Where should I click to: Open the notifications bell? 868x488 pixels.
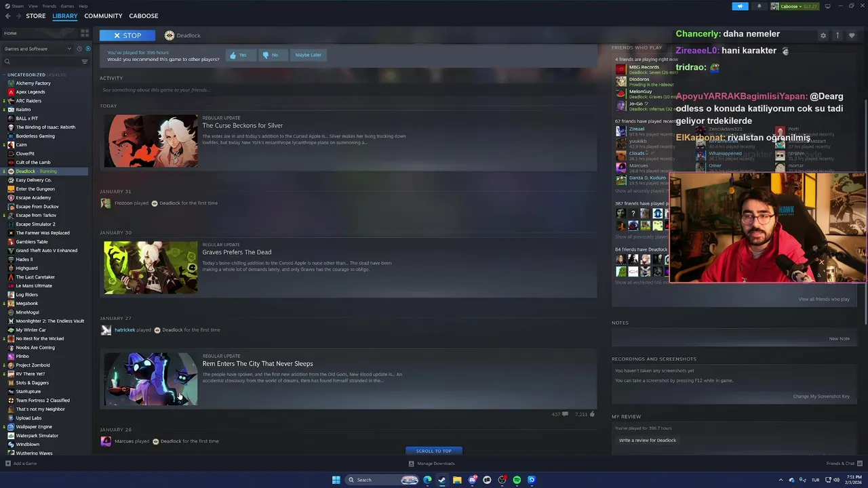(759, 6)
